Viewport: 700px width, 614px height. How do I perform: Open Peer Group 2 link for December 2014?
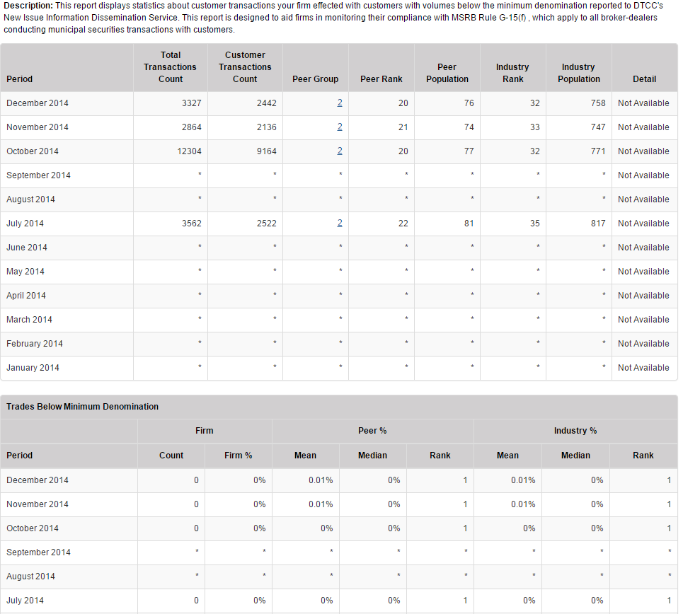point(340,103)
